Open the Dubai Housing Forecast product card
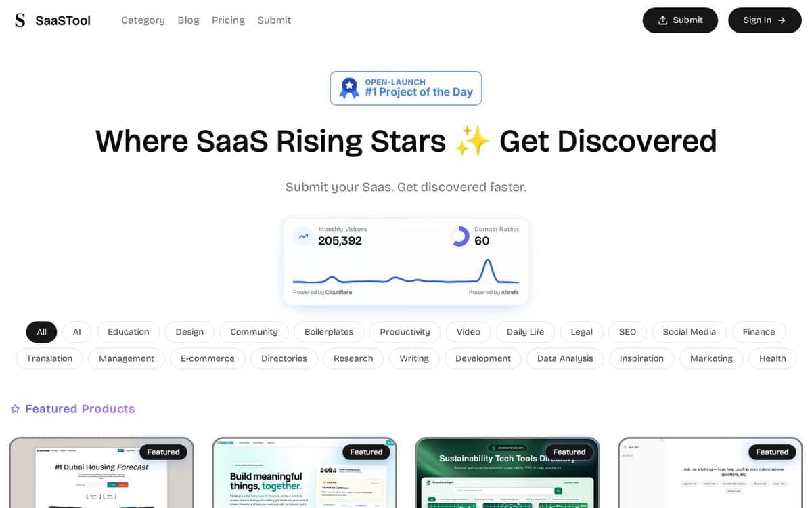812x508 pixels. click(x=101, y=473)
